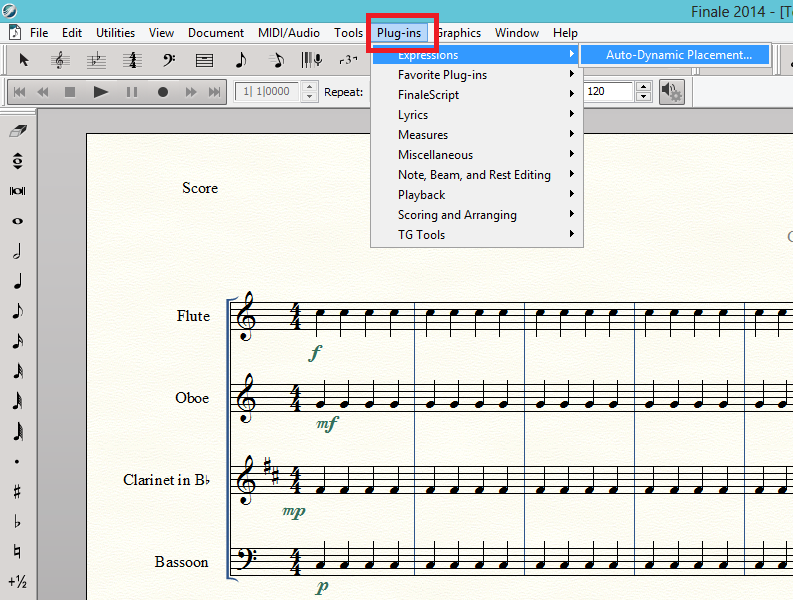Choose the Clef tool (treble clef icon)
The height and width of the screenshot is (600, 793).
(x=60, y=60)
